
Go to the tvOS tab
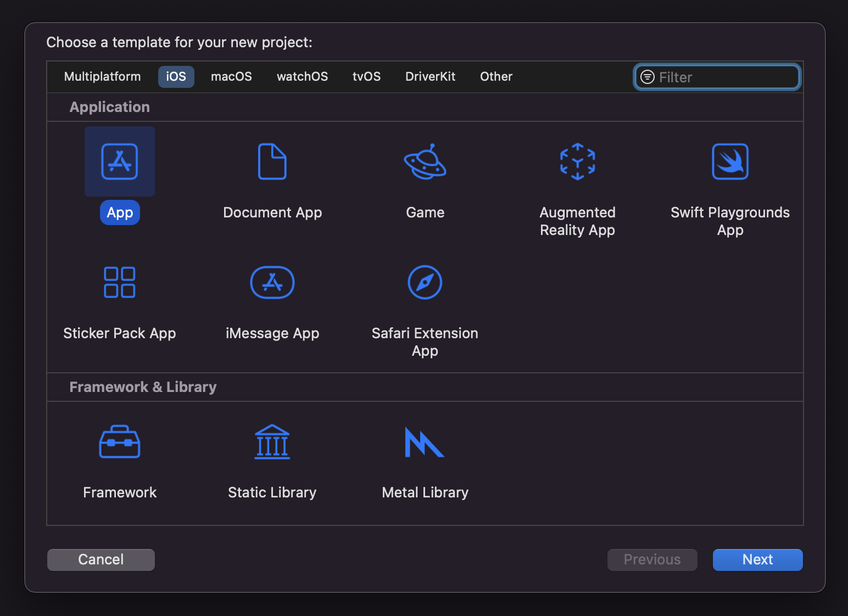coord(366,77)
